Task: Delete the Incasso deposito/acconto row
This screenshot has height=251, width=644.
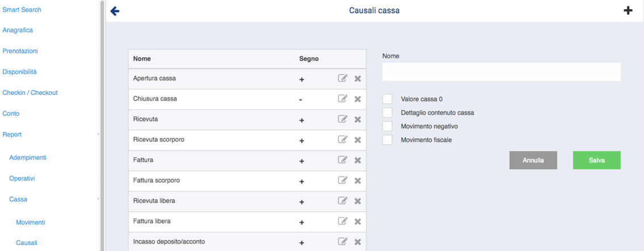Action: [358, 242]
